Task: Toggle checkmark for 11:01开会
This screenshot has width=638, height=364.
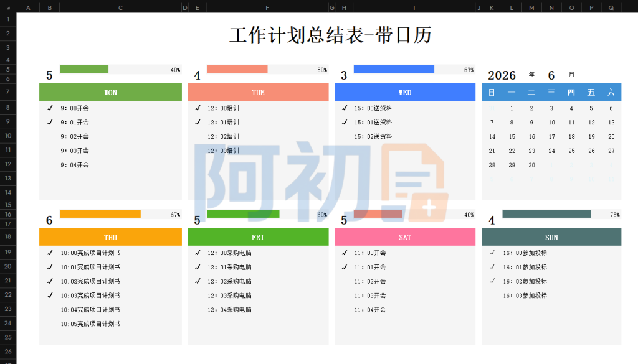Action: coord(344,268)
